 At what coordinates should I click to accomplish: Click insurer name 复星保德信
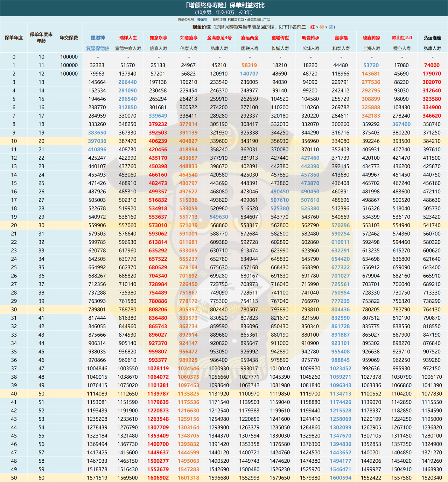coord(98,48)
